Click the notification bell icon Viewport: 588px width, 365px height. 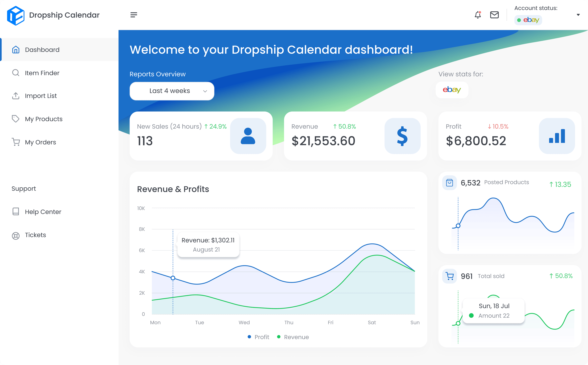click(478, 15)
